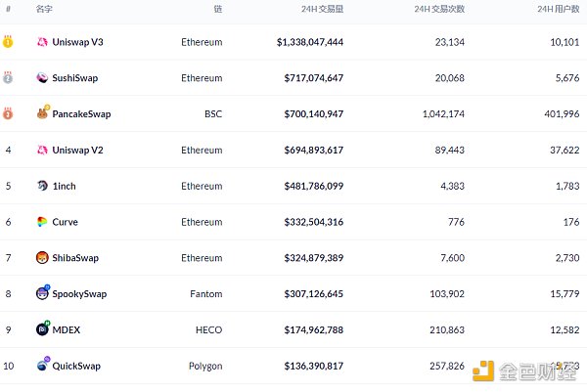The image size is (587, 392).
Task: Open the Uniswap V3 name link
Action: point(78,42)
